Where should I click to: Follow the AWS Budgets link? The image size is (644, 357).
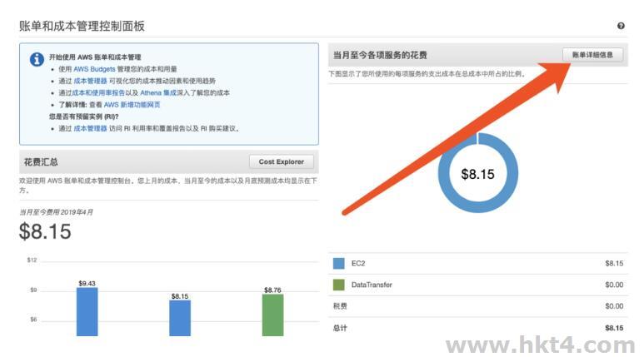(x=94, y=69)
